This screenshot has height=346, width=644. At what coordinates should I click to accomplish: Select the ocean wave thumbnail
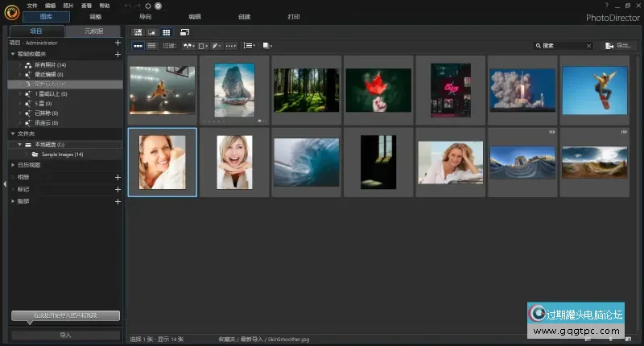tap(307, 163)
